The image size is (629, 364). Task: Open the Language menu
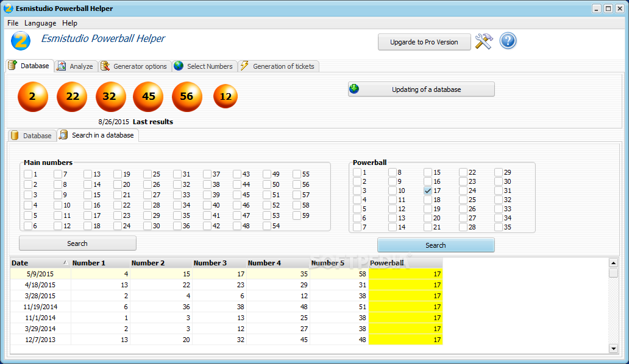[40, 23]
